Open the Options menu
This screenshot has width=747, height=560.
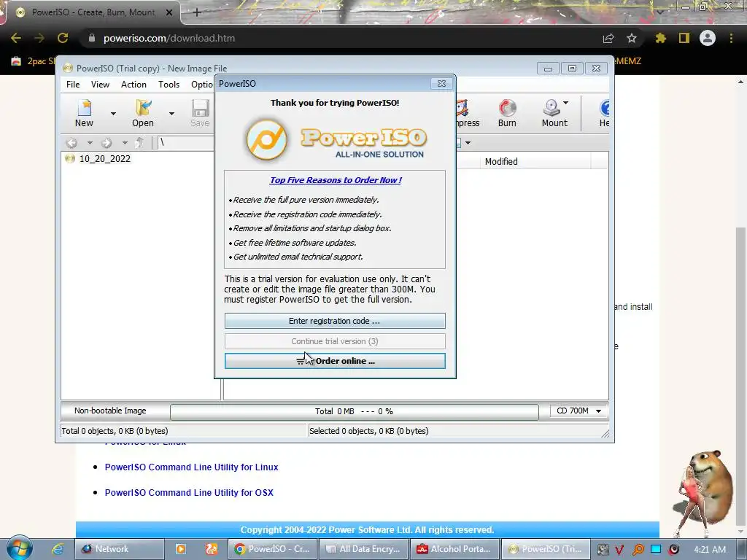[202, 85]
